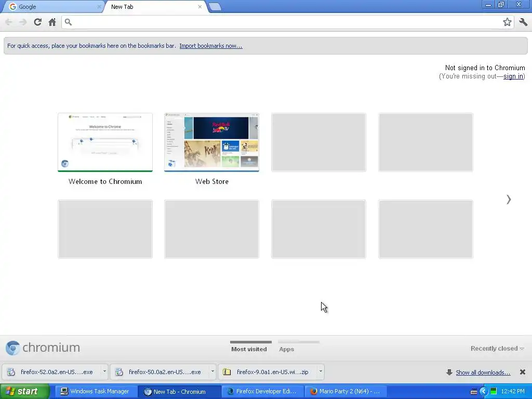Expand options for firefox-50.0a2 download
The image size is (532, 399).
tap(212, 372)
